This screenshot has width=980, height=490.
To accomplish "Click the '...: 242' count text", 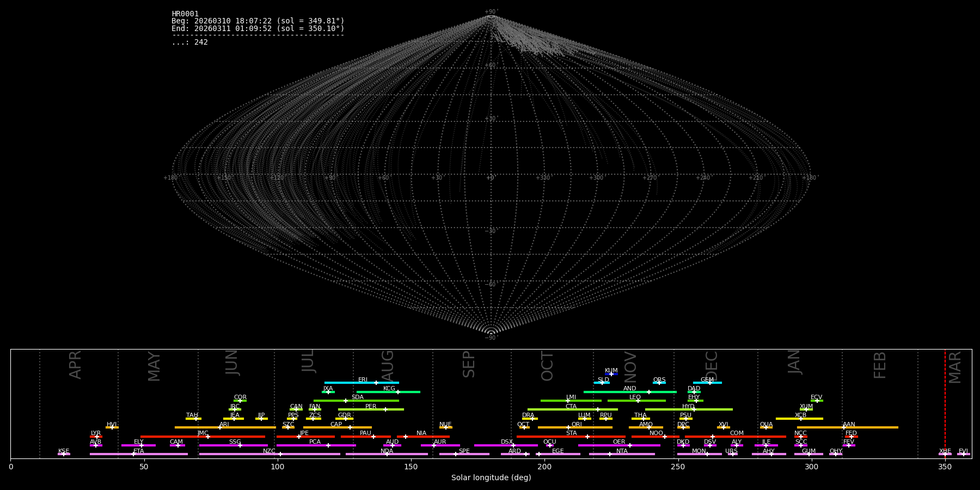I will tap(189, 42).
